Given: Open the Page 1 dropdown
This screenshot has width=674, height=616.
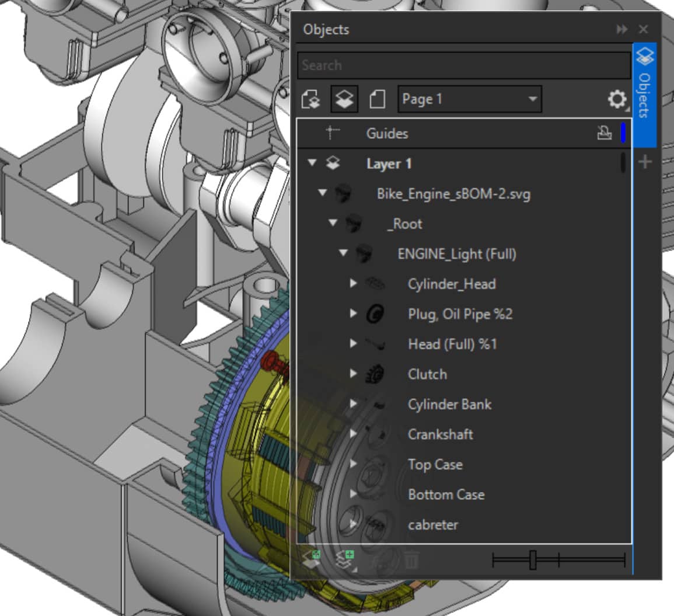Looking at the screenshot, I should pos(469,99).
